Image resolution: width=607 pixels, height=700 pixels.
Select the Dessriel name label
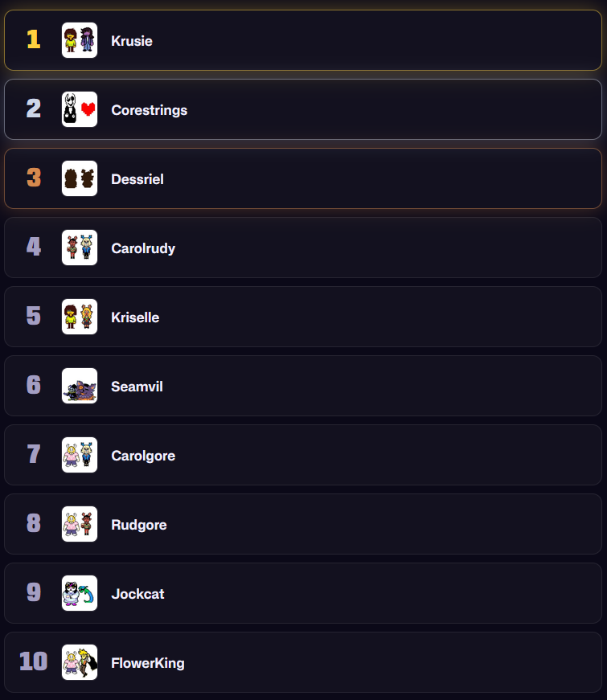click(x=137, y=179)
